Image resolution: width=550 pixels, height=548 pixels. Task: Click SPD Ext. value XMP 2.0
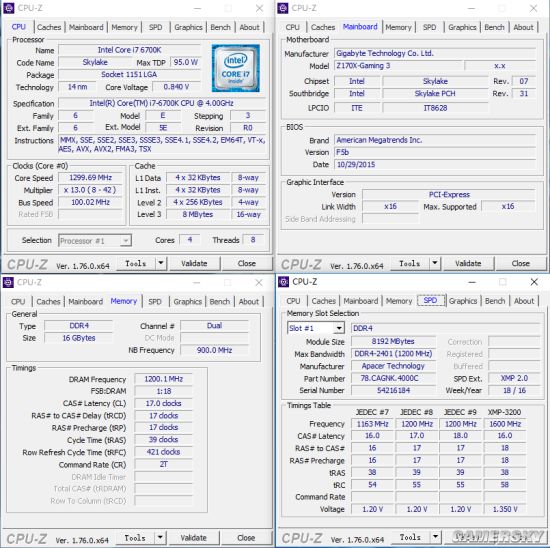pos(514,378)
